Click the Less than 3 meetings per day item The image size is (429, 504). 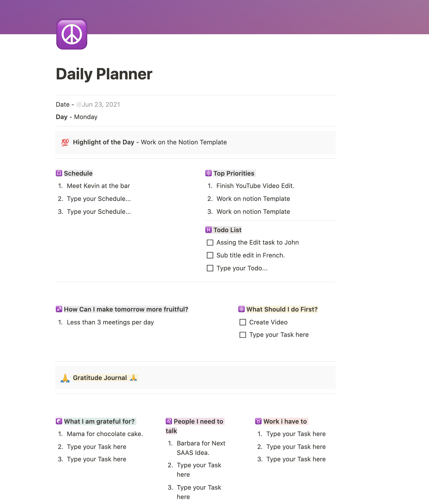tap(110, 322)
